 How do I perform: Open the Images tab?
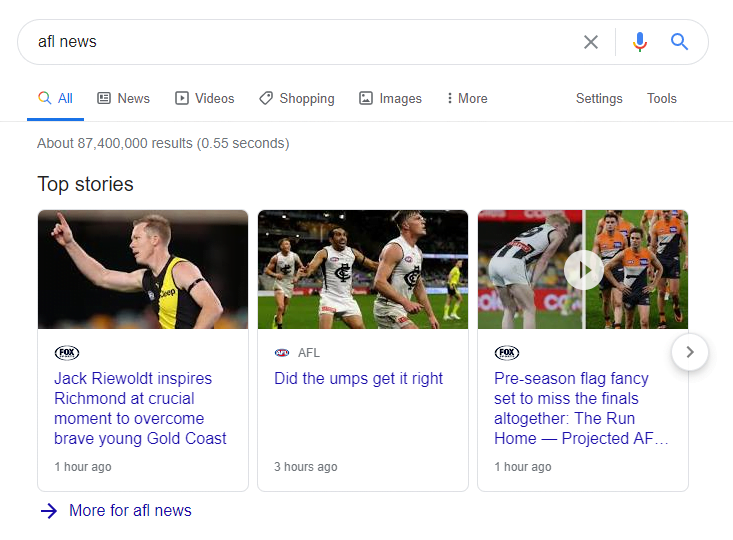coord(390,98)
